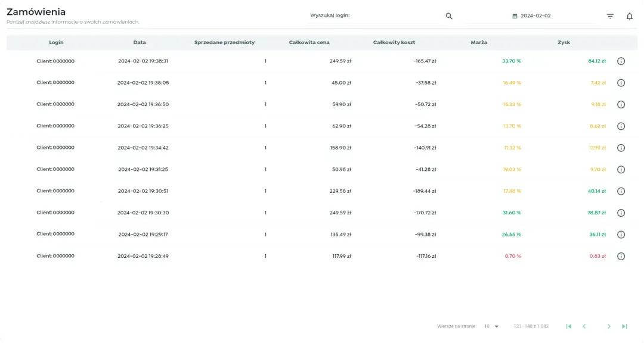Jump to first page of orders
The height and width of the screenshot is (343, 644).
[x=568, y=326]
